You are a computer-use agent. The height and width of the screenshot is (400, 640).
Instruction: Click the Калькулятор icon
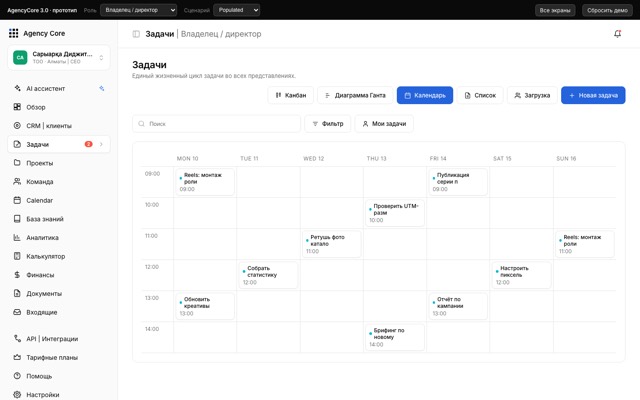coord(17,256)
